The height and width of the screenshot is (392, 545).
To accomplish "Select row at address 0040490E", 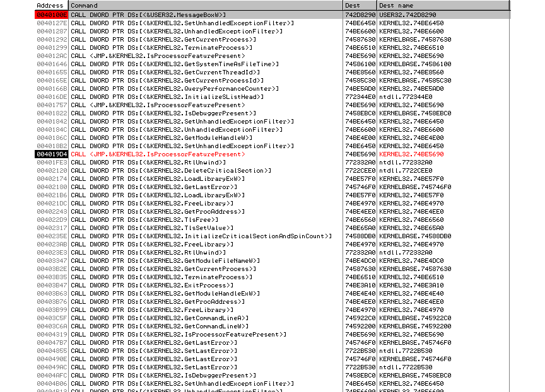I will [x=272, y=359].
